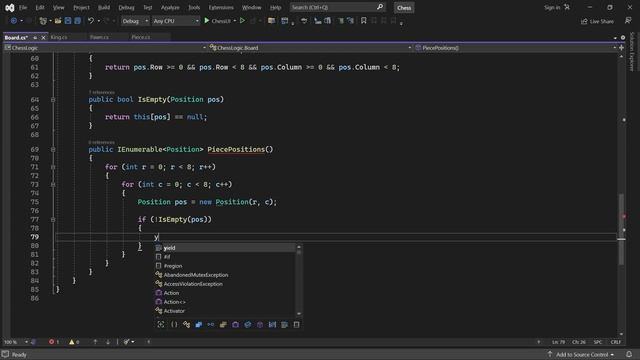Click the error count icon in editor footer
This screenshot has height=360, width=640.
tap(51, 342)
